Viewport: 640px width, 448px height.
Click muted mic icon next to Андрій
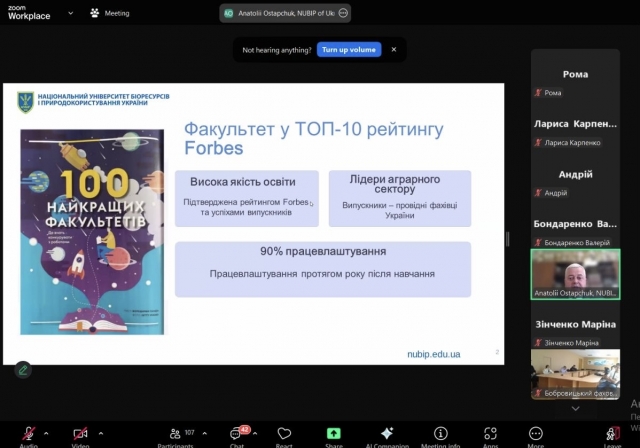(538, 193)
